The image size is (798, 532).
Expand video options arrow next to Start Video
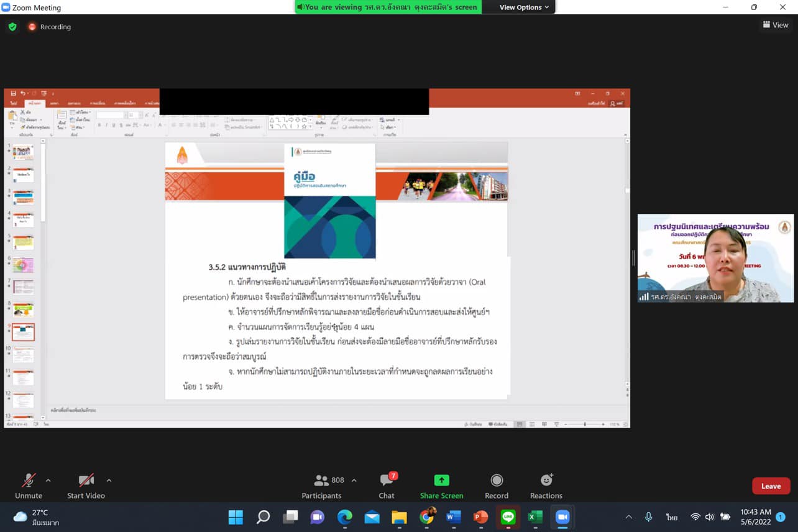pos(109,480)
